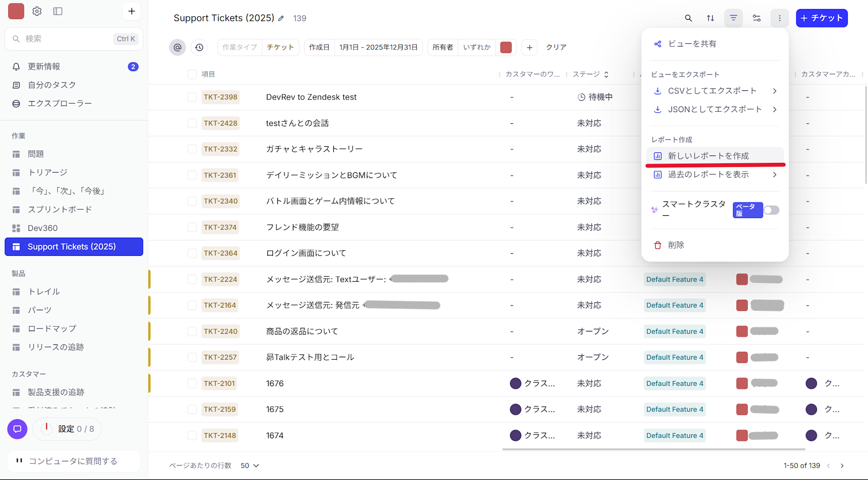Screen dimensions: 868x480
Task: Open the sort options icon
Action: click(x=710, y=18)
